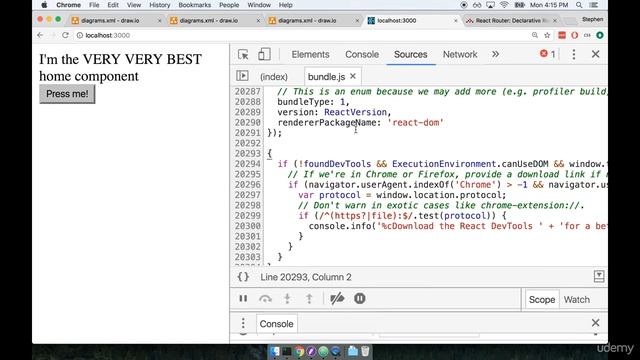Click the Press me! button
This screenshot has height=360, width=640.
[67, 94]
